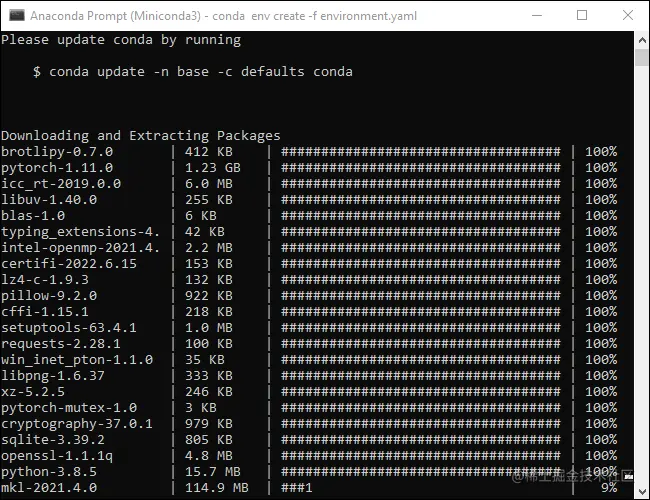
Task: Click the 922 KB size of pillow
Action: coord(209,296)
